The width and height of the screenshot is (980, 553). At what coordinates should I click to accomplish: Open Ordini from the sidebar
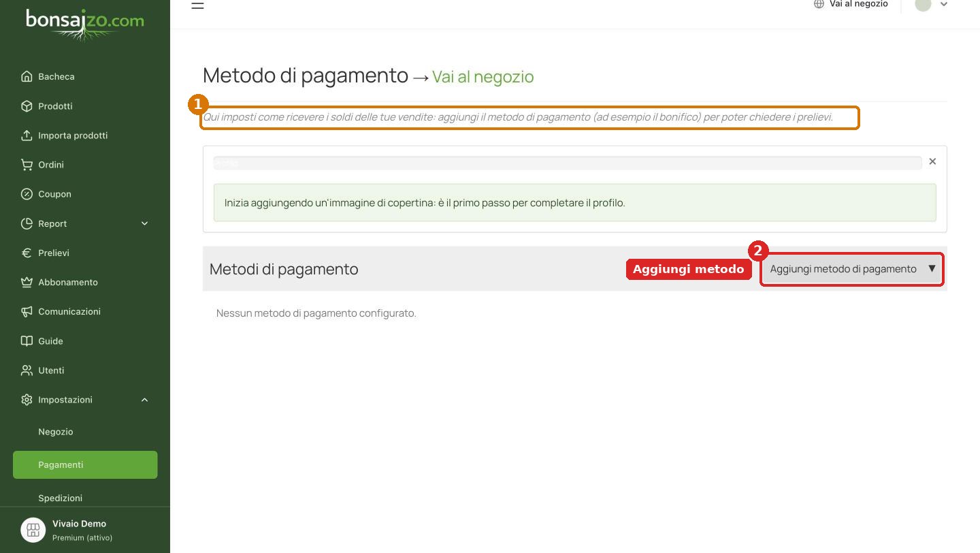click(51, 164)
